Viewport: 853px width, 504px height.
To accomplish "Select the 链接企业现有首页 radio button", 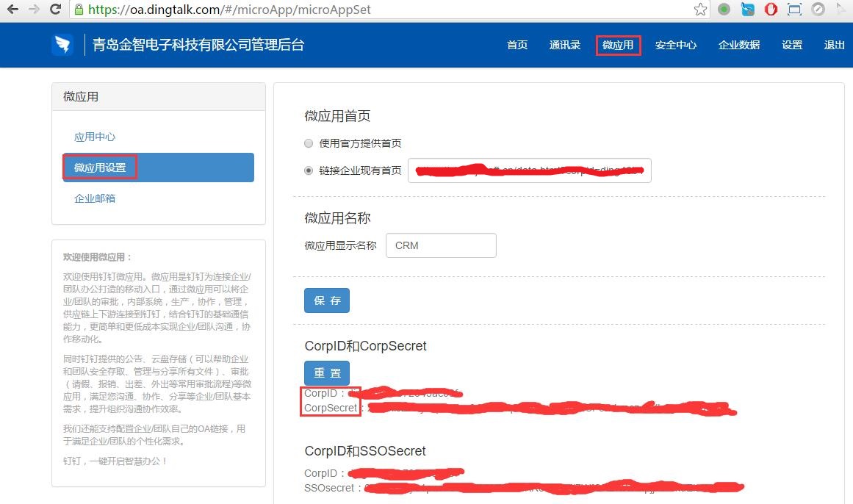I will pyautogui.click(x=309, y=170).
